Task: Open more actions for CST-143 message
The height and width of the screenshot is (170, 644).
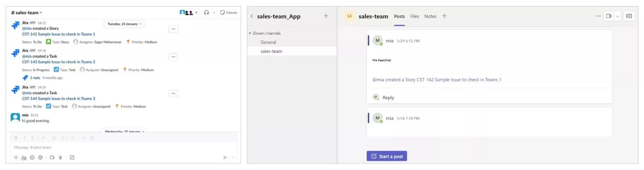Action: point(173,57)
